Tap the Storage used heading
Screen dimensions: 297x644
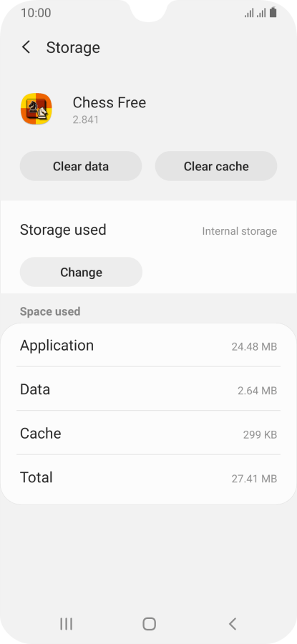pyautogui.click(x=63, y=230)
